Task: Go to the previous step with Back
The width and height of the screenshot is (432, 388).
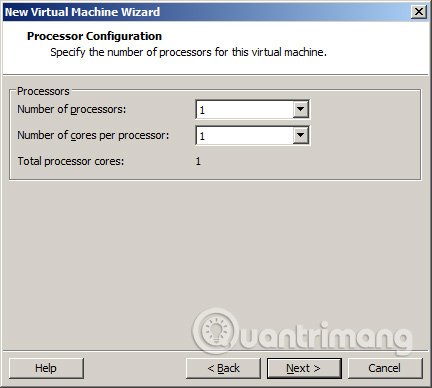Action: [x=223, y=368]
